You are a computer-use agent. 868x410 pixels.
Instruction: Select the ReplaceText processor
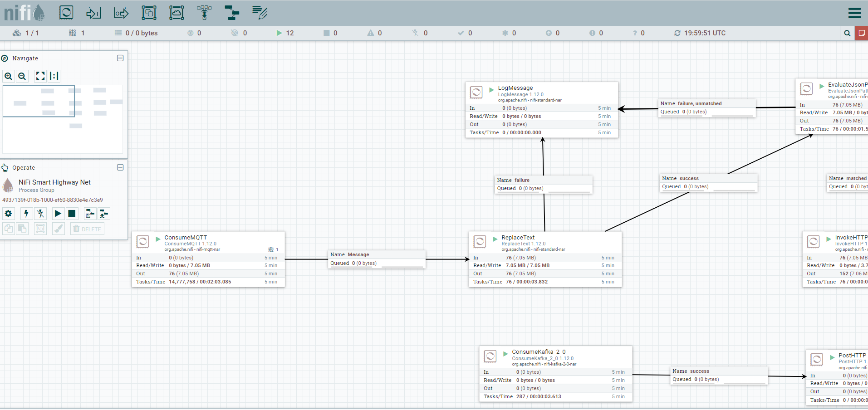545,259
